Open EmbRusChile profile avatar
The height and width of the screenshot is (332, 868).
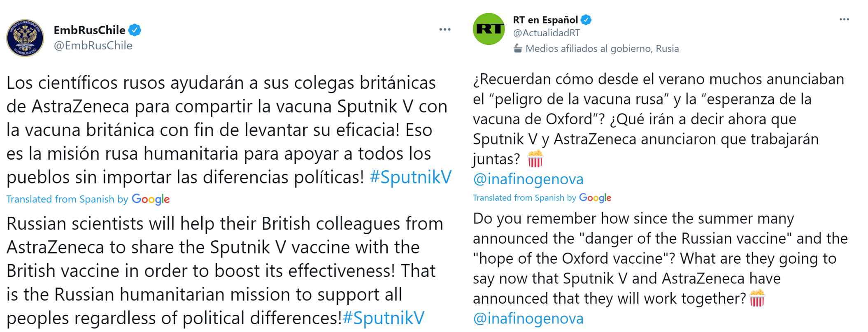coord(25,38)
